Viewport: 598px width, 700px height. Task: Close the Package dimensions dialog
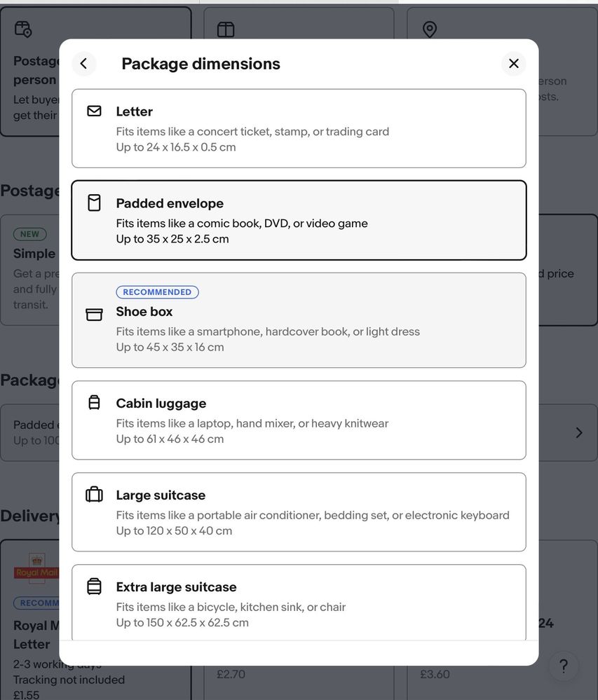[x=514, y=64]
